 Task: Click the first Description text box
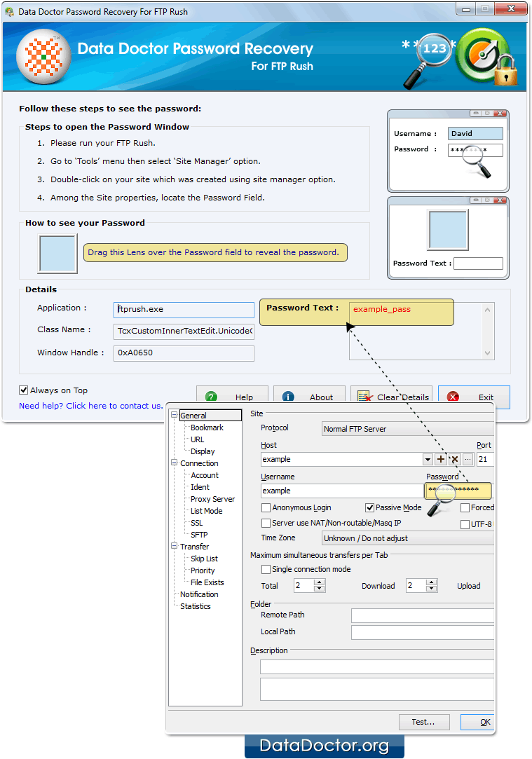pos(377,666)
